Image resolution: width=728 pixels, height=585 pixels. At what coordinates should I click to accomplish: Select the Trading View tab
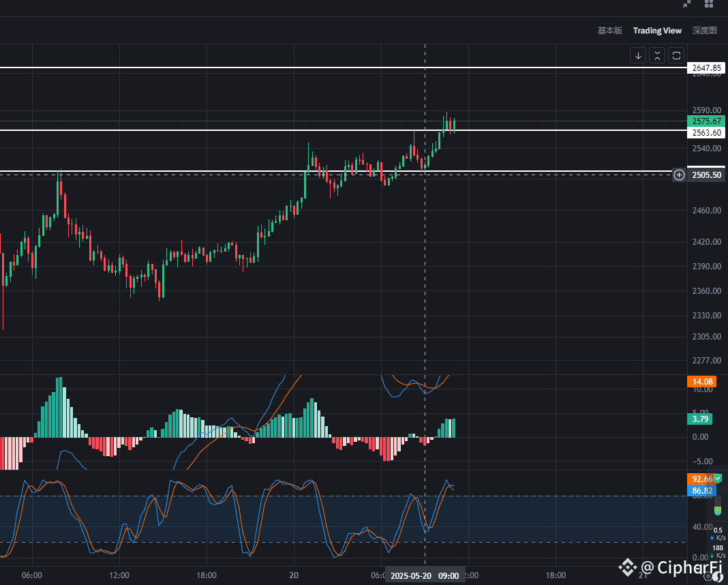(657, 31)
